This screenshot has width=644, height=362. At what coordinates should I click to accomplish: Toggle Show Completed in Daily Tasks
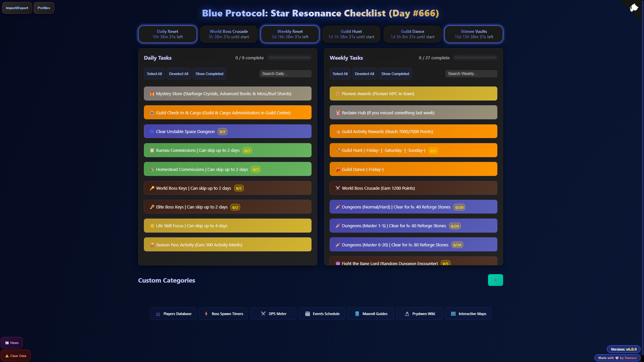(209, 74)
